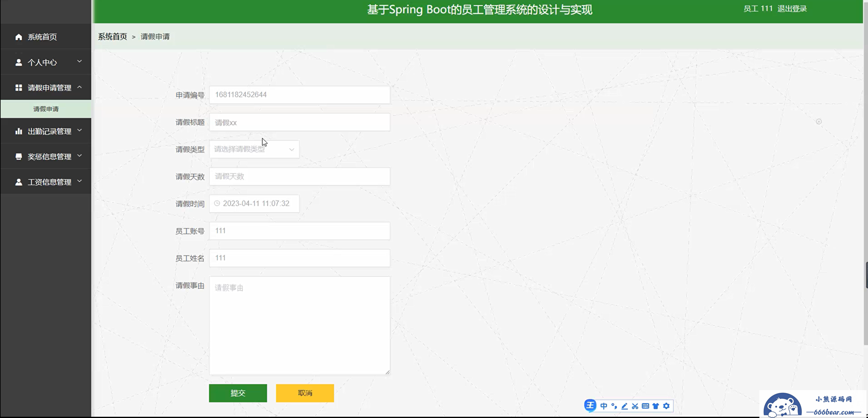Click the yellow 取消 button
868x418 pixels.
pos(305,393)
